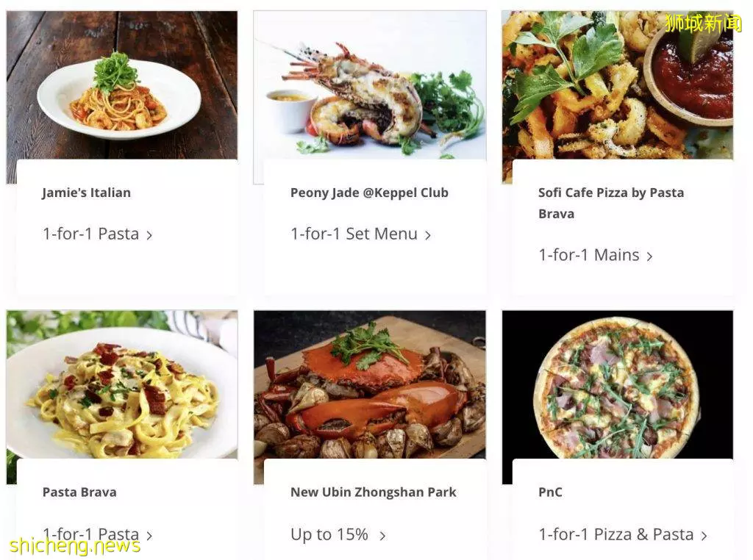Open the Peony Jade lobster photo
Image resolution: width=753 pixels, height=560 pixels.
coord(370,85)
